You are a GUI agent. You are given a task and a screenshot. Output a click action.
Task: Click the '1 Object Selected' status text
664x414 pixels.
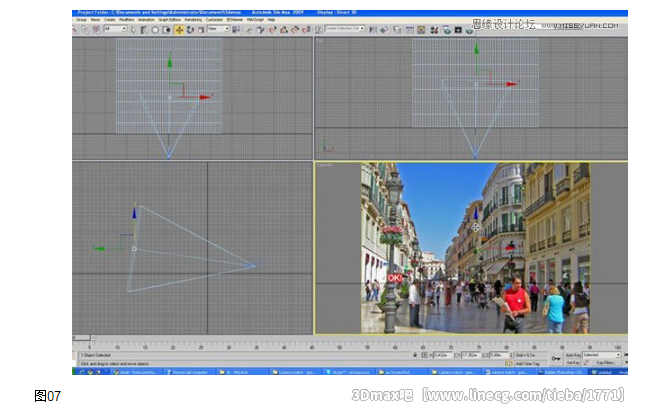coord(96,355)
